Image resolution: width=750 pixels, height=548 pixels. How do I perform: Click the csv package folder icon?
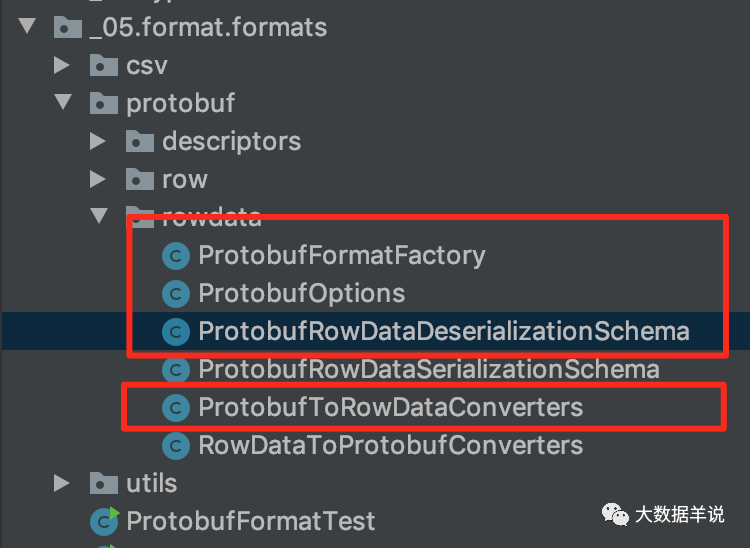pos(104,65)
